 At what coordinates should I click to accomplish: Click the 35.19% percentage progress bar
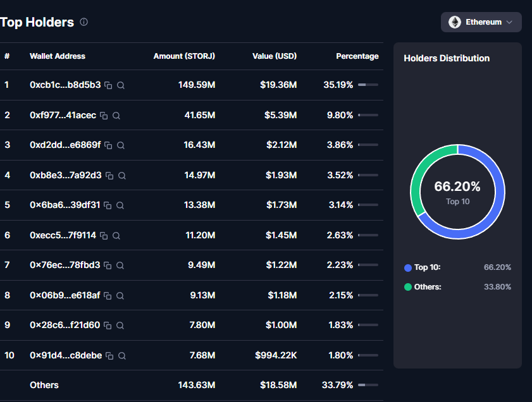[368, 85]
